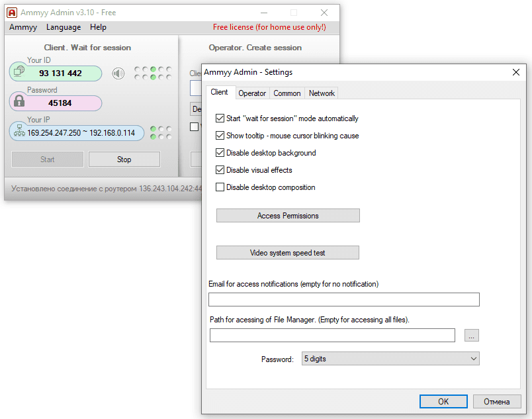
Task: Run the Video system speed test
Action: (x=288, y=253)
